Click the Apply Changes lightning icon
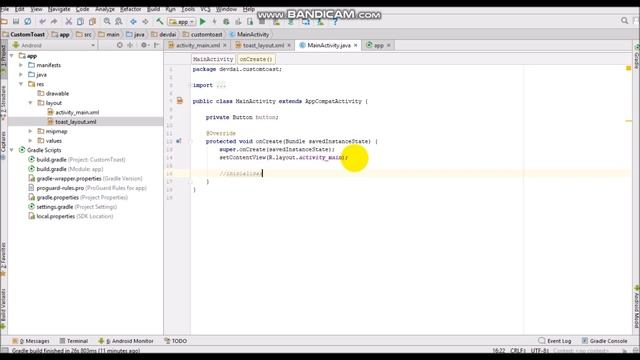This screenshot has width=640, height=360. click(x=214, y=22)
